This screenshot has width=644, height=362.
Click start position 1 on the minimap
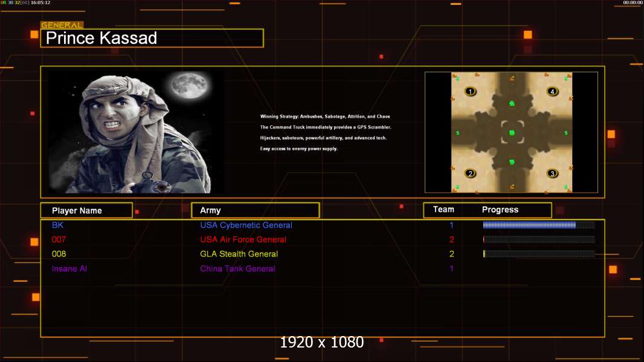(x=470, y=92)
